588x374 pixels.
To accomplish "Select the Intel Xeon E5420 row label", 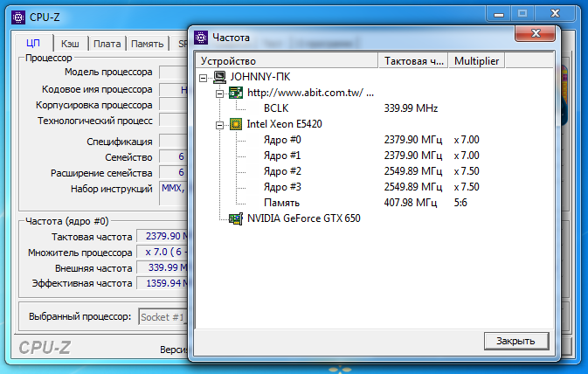I will [x=284, y=124].
